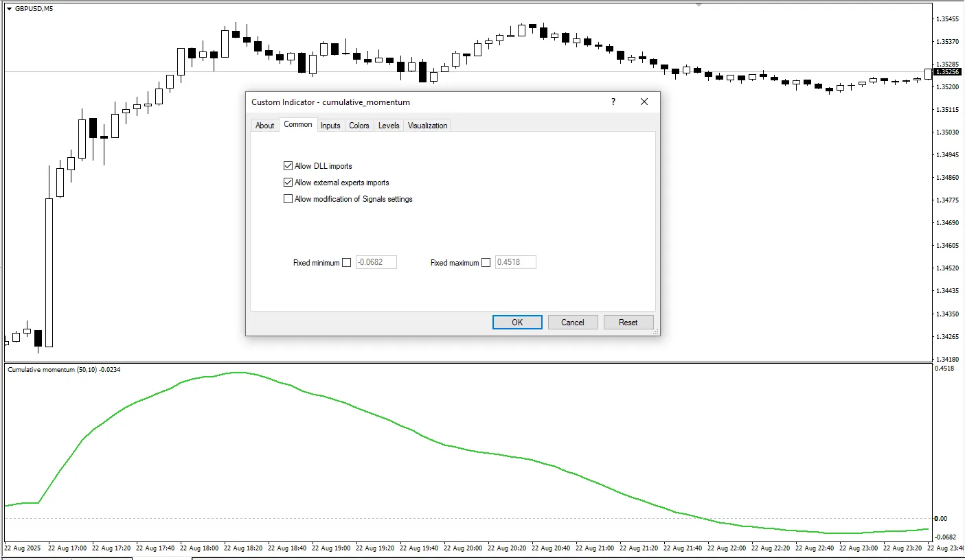
Task: Click the Fixed maximum value field
Action: tap(515, 262)
